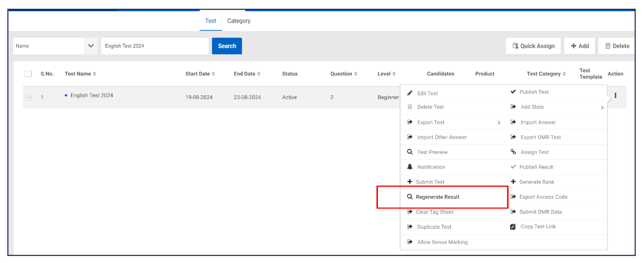
Task: Click the link icon beside Assign Test
Action: click(513, 152)
